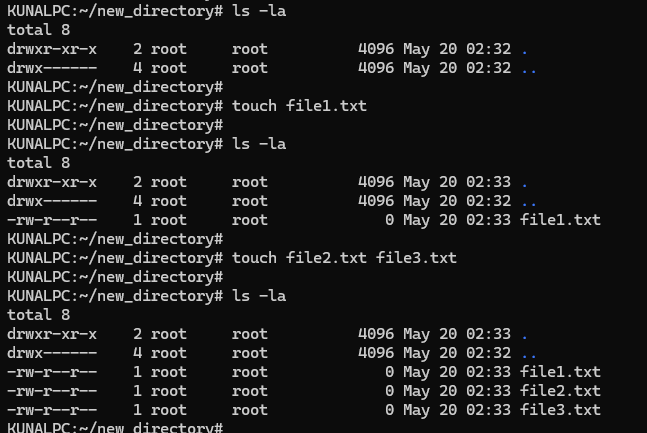Click the third 'ls -la' command

(x=259, y=296)
